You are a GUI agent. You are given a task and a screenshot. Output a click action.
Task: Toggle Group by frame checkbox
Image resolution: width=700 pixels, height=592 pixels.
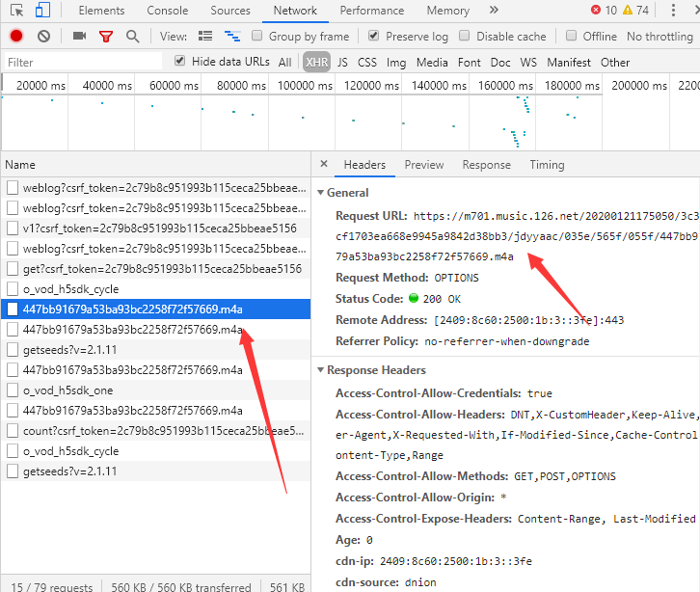pyautogui.click(x=256, y=36)
